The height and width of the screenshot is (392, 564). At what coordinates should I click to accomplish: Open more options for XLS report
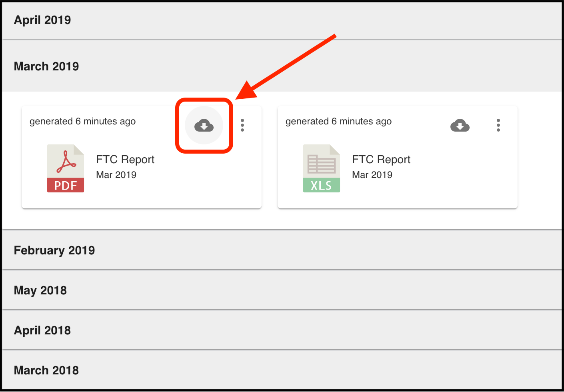tap(498, 125)
